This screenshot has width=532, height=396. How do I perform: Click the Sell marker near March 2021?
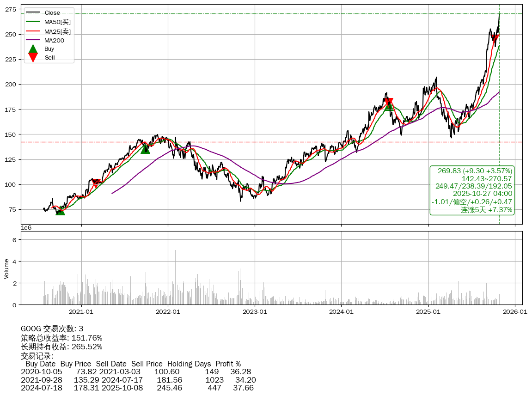point(96,183)
